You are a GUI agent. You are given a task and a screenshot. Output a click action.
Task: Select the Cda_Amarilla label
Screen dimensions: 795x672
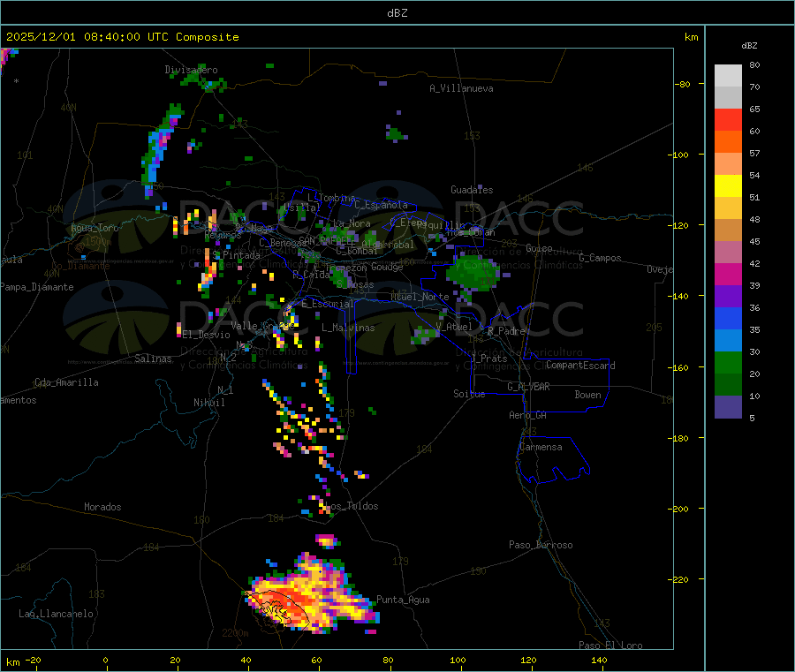pos(66,382)
